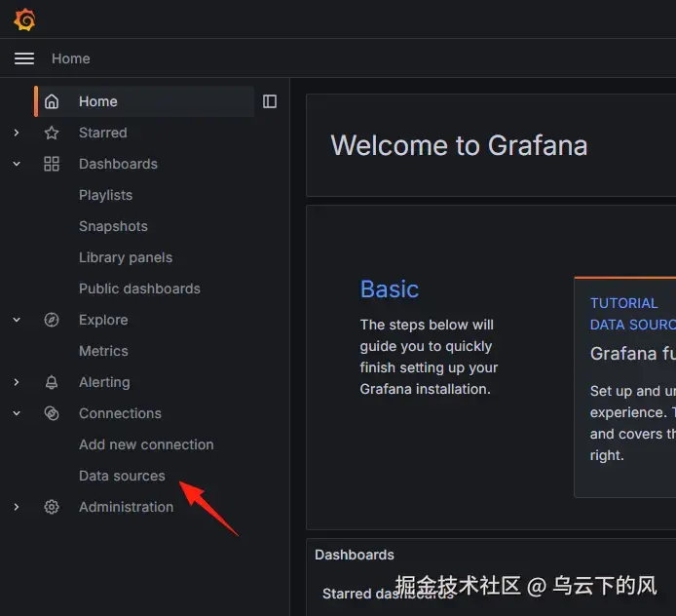Click the Administration gear icon

[52, 507]
